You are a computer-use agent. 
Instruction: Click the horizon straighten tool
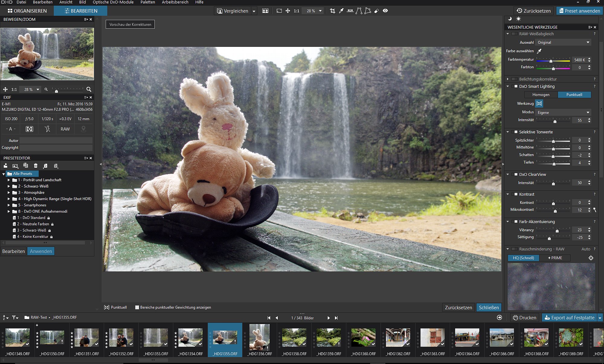click(x=350, y=11)
